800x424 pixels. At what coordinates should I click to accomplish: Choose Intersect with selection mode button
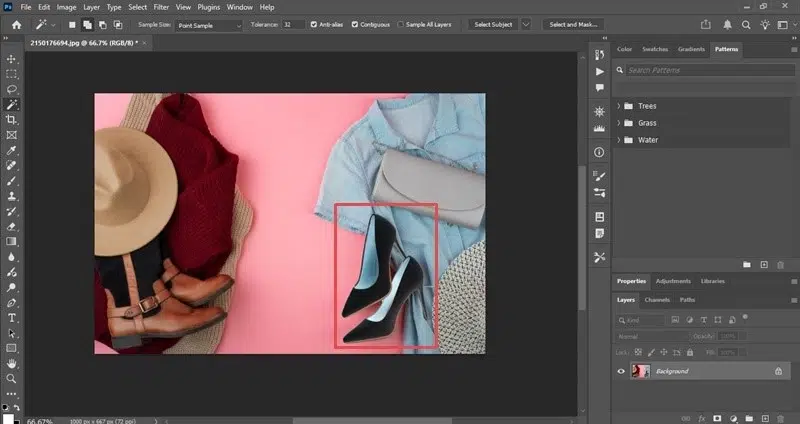coord(118,24)
